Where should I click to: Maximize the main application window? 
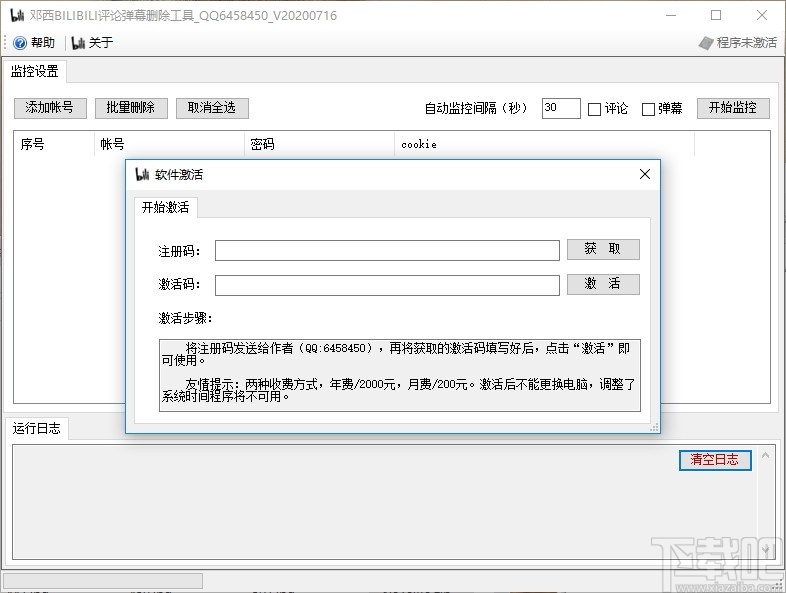point(716,16)
